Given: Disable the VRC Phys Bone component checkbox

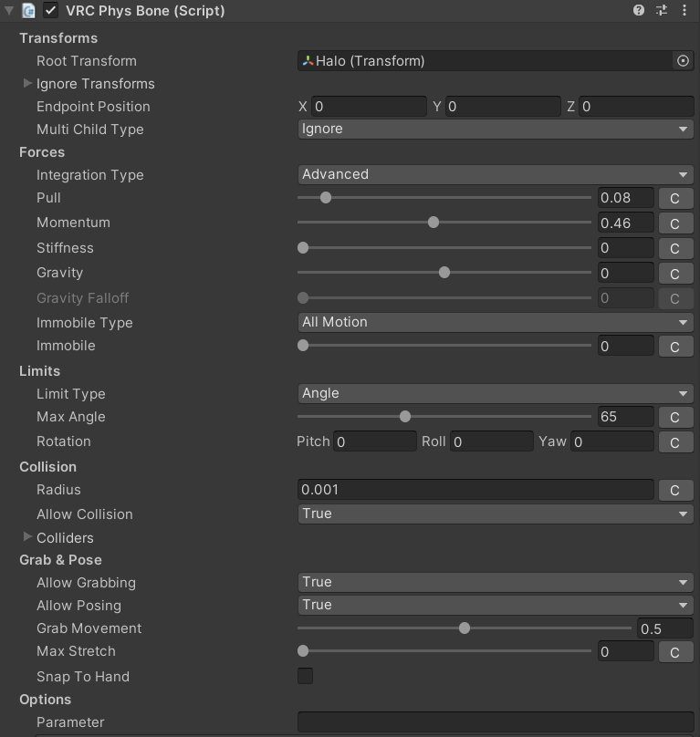Looking at the screenshot, I should point(50,10).
